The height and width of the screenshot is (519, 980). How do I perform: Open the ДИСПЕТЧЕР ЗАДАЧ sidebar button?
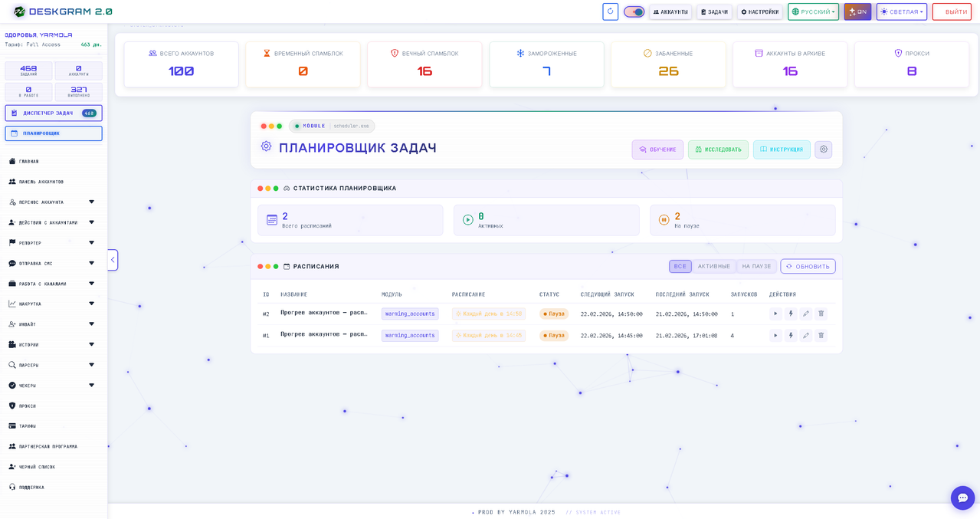[x=53, y=113]
